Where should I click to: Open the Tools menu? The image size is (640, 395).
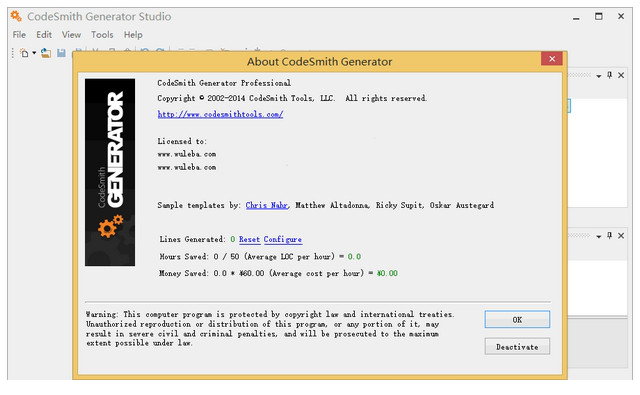click(x=102, y=35)
